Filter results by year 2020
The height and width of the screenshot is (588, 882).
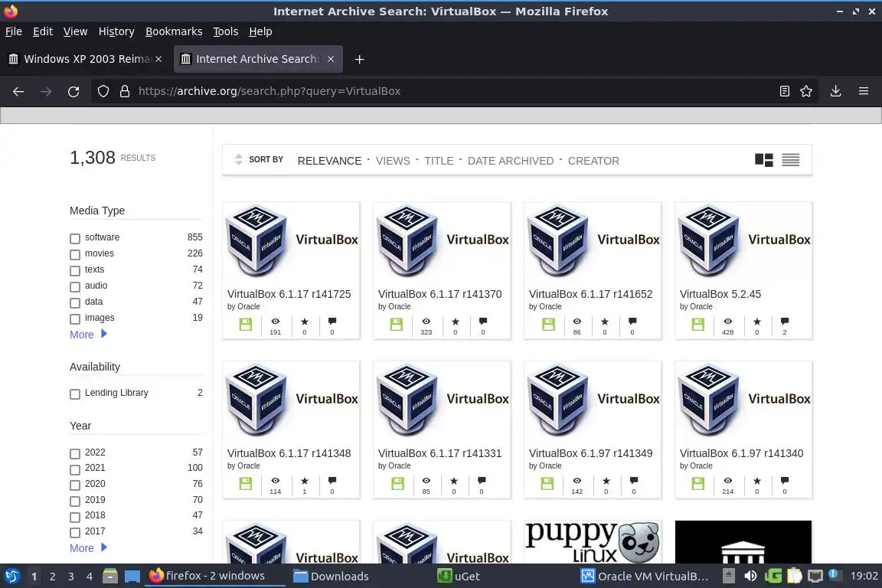[75, 485]
